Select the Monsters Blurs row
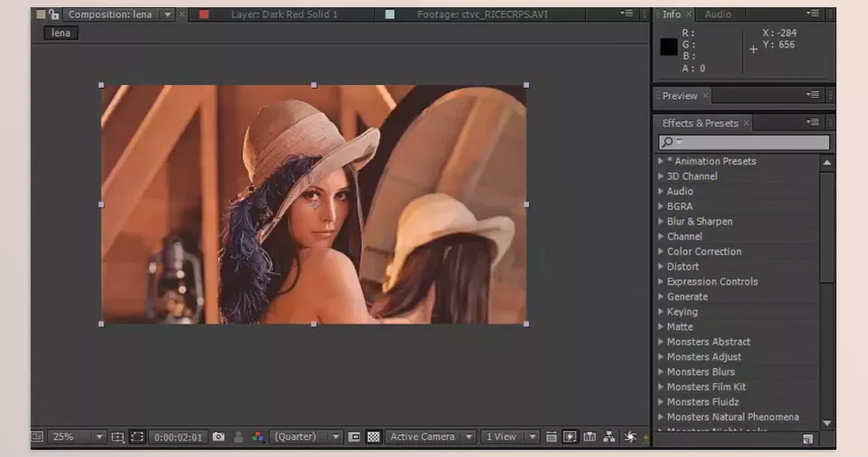 tap(738, 372)
